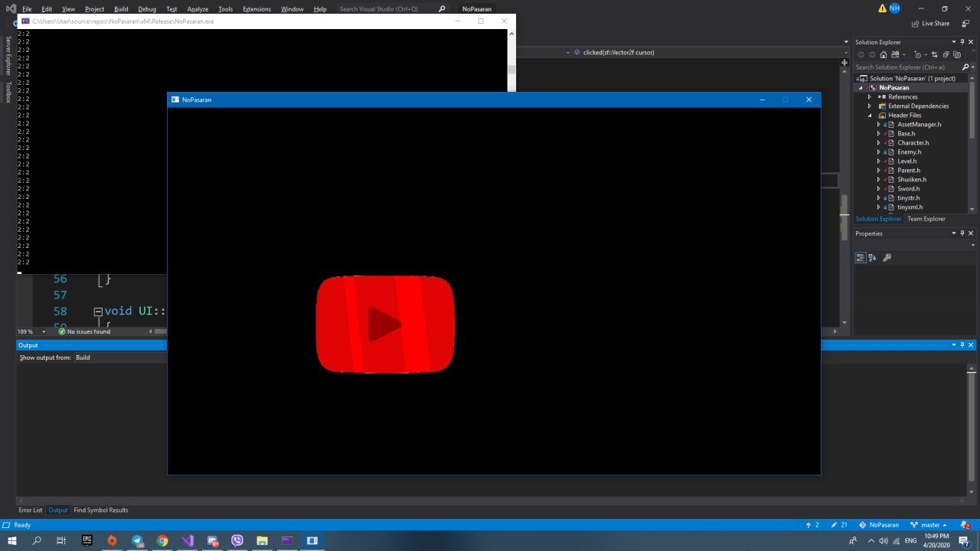The width and height of the screenshot is (980, 551).
Task: Open the Debug menu
Action: click(147, 9)
